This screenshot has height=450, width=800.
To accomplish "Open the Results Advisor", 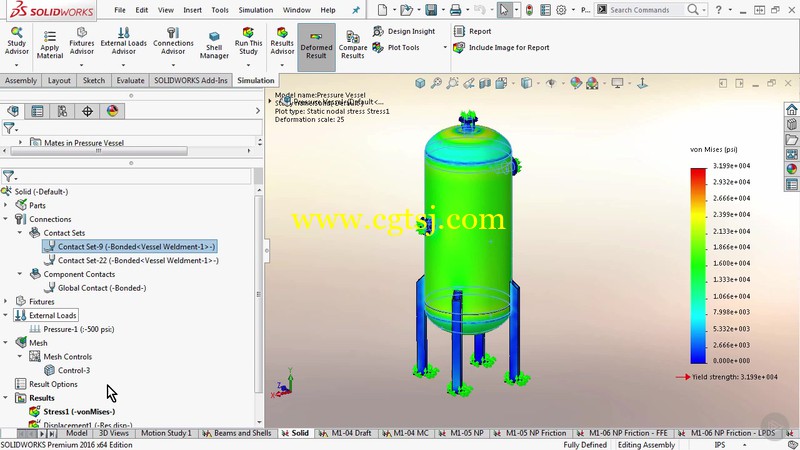I will [282, 41].
